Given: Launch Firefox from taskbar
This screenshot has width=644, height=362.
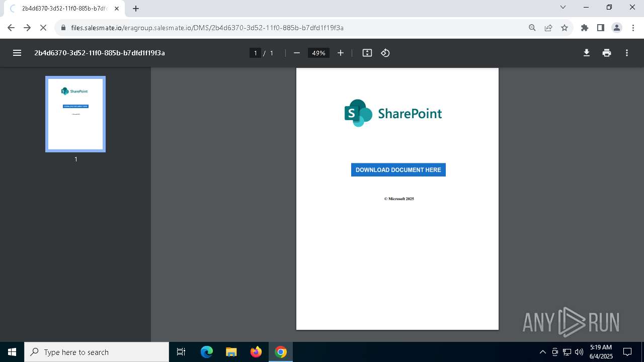Looking at the screenshot, I should coord(256,352).
